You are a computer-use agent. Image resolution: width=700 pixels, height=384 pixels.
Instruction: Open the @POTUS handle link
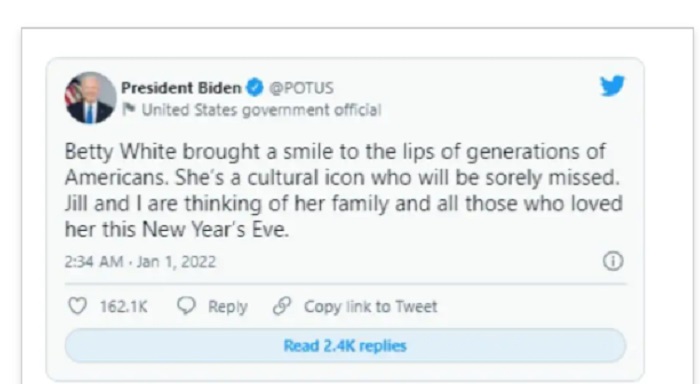301,88
